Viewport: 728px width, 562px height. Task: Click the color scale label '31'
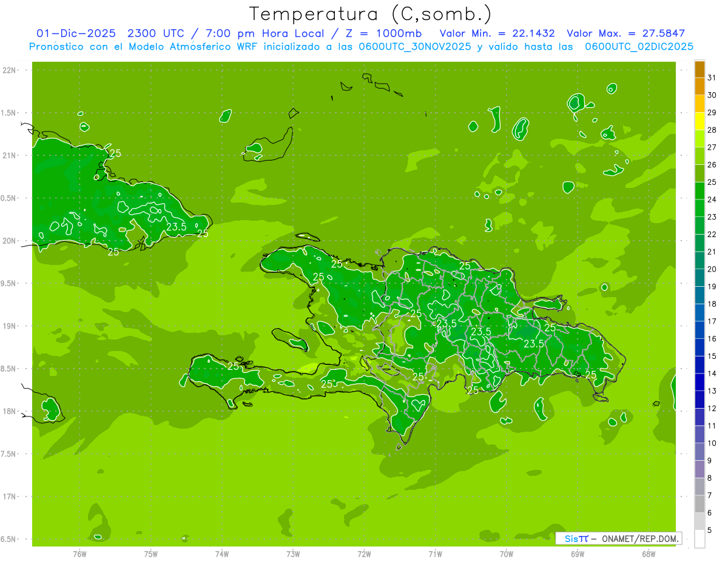[x=712, y=78]
